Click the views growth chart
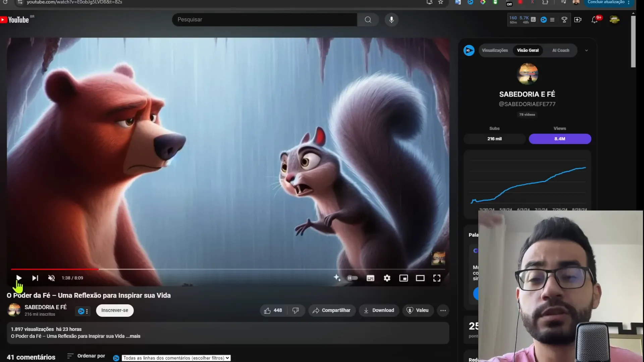This screenshot has width=644, height=362. click(x=527, y=183)
